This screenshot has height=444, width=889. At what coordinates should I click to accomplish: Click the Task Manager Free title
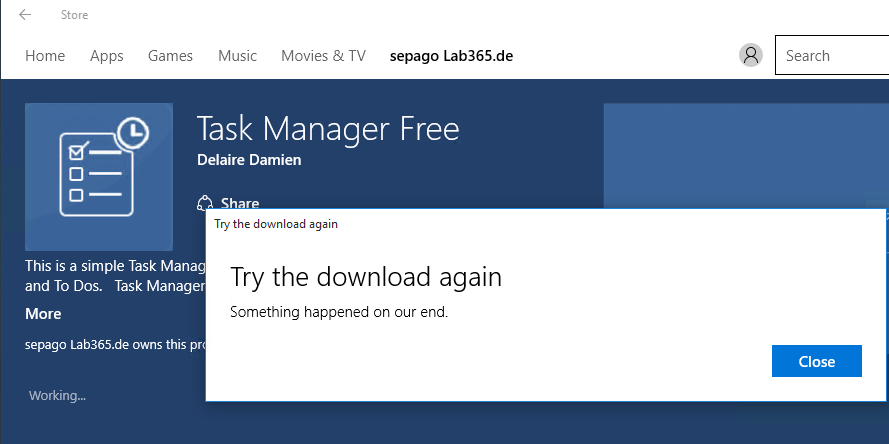(x=328, y=129)
